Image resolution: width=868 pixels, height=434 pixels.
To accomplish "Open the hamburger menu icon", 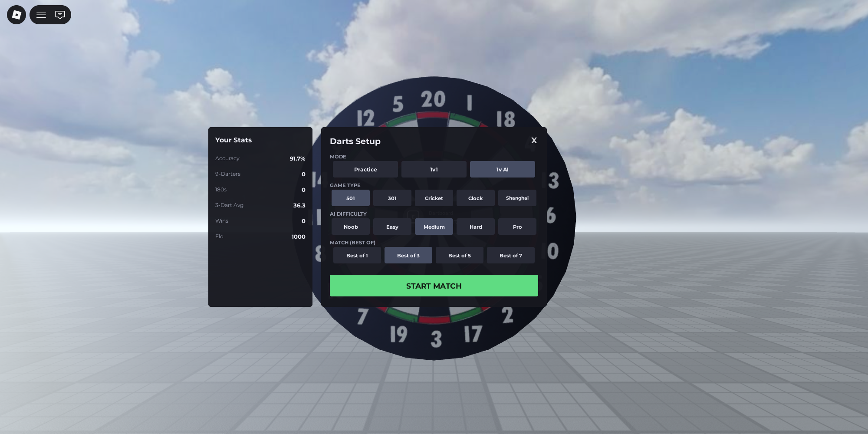I will point(41,15).
